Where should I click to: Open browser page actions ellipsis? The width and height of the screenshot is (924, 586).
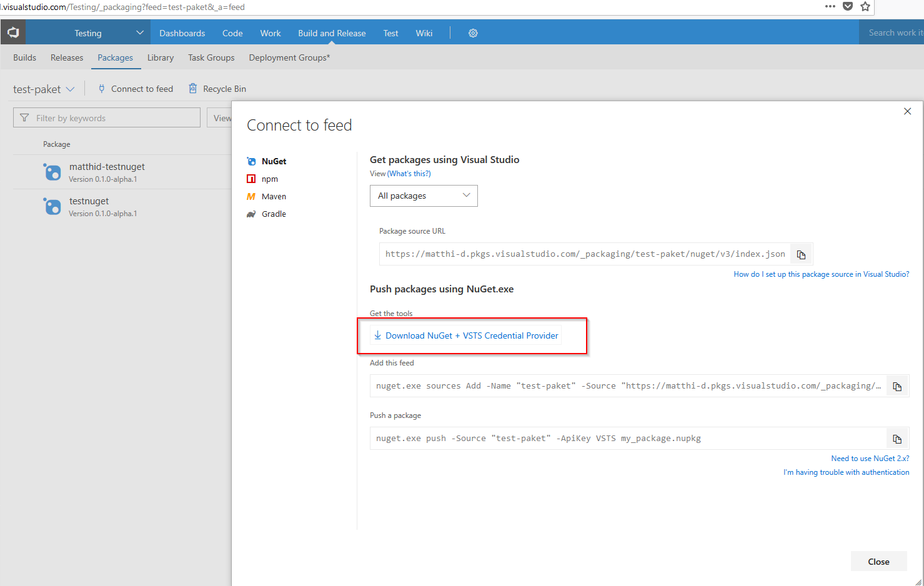(x=830, y=6)
